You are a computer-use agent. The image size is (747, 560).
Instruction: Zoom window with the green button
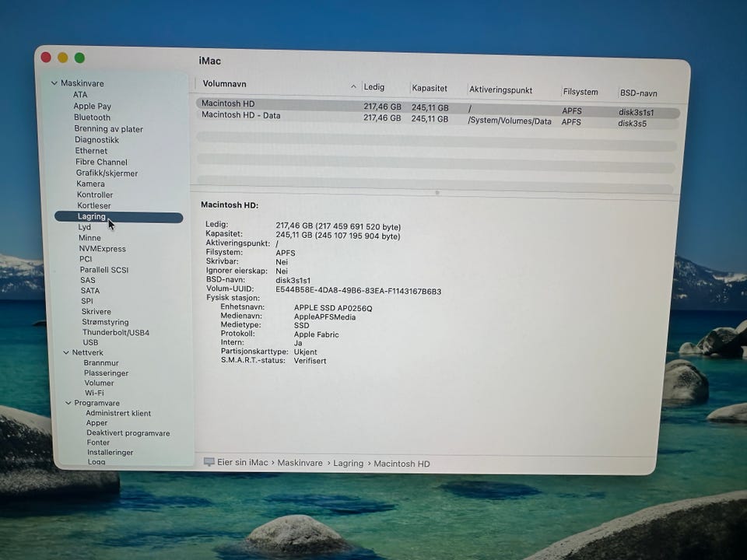79,58
